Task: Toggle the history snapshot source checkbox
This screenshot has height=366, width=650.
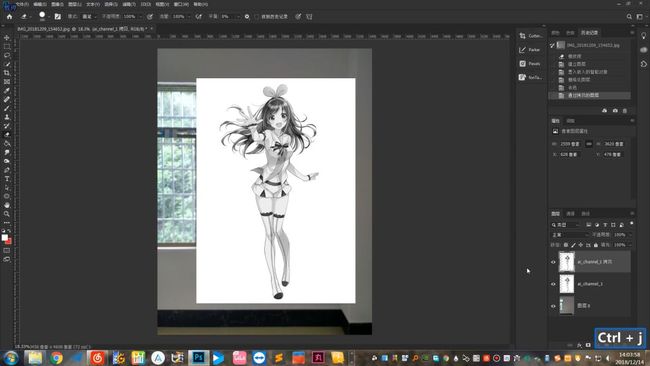Action: (552, 45)
